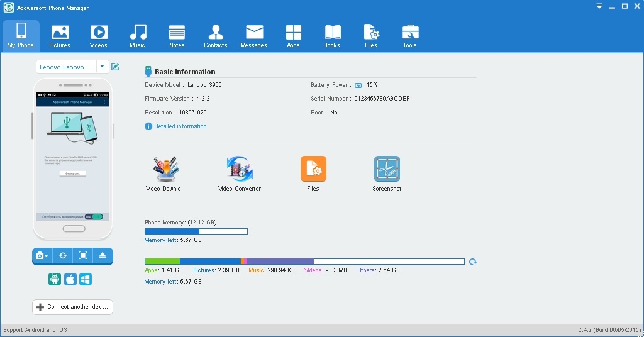This screenshot has height=337, width=644.
Task: Launch the Video Converter tool
Action: 239,169
